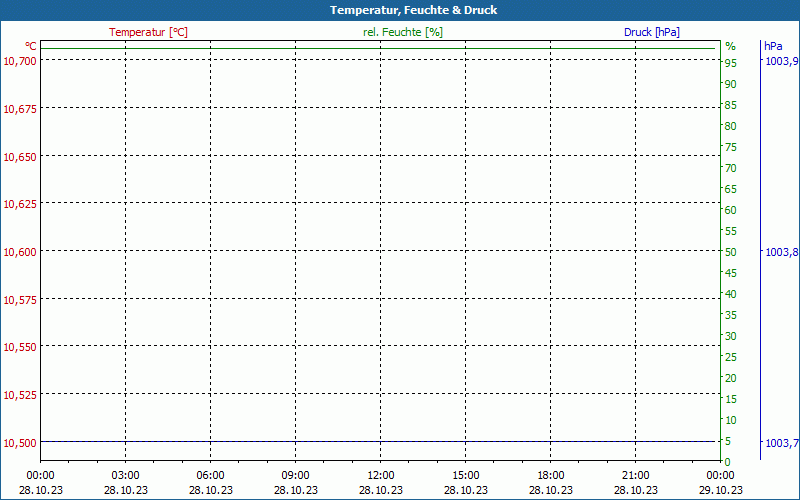
Task: Click the 10,550 temperature axis value
Action: click(x=20, y=347)
